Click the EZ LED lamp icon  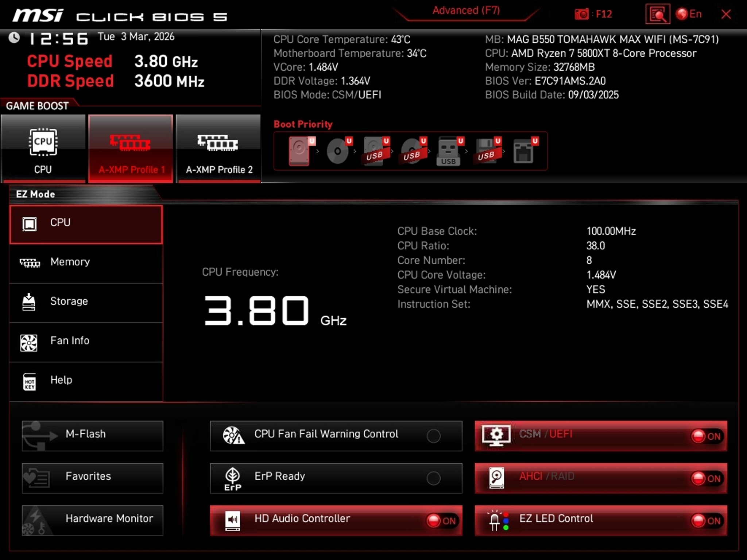pos(498,521)
